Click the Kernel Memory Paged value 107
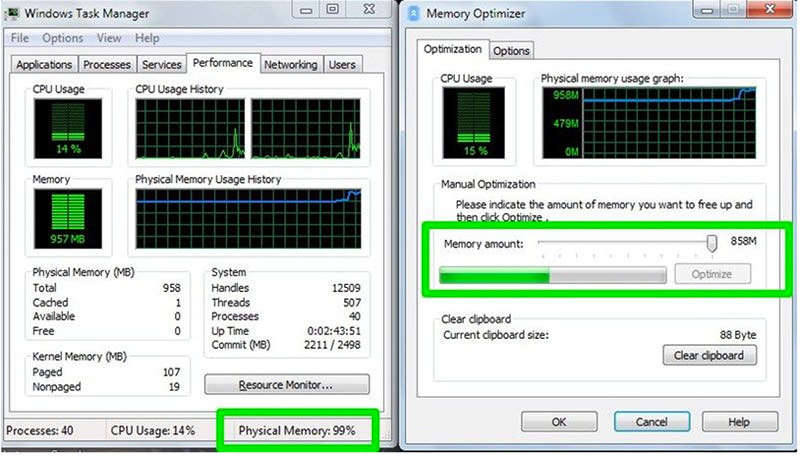The width and height of the screenshot is (800, 457). [171, 372]
